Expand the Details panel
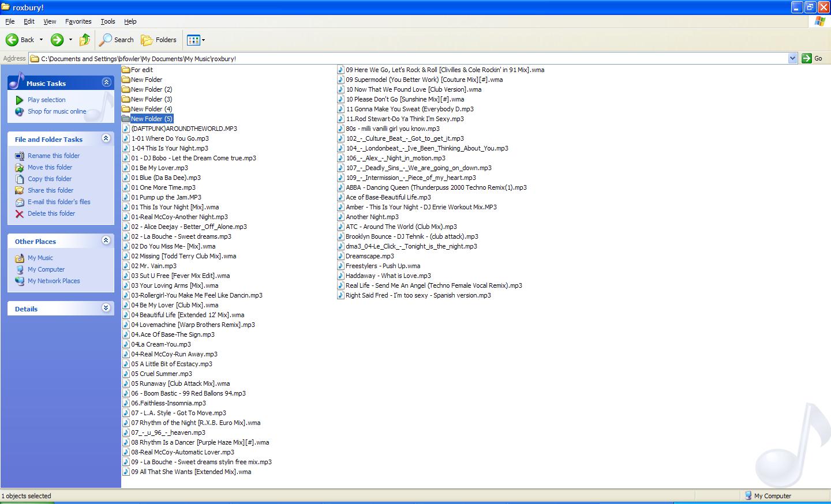The width and height of the screenshot is (831, 504). (x=106, y=308)
